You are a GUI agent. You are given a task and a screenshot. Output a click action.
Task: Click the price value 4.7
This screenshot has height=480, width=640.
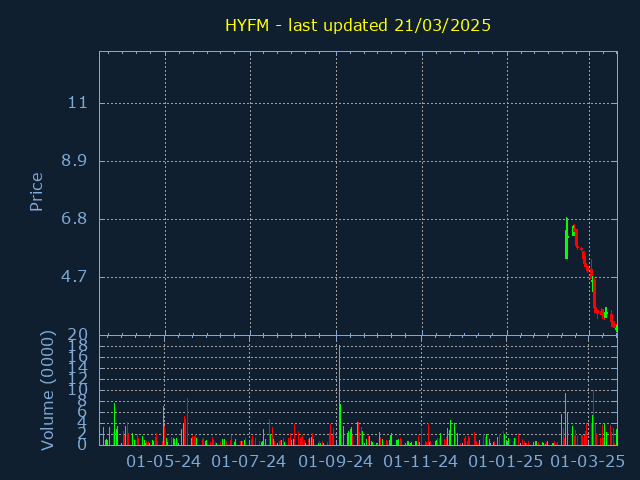[74, 276]
